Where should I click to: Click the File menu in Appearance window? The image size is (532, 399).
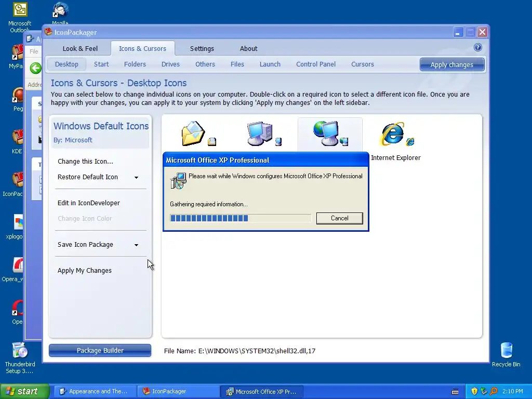pos(34,51)
